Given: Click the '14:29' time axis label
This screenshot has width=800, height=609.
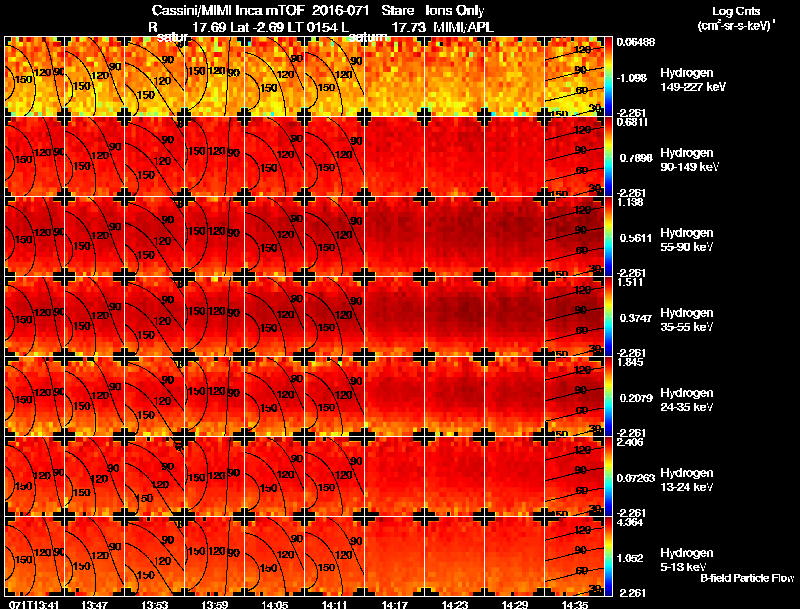Looking at the screenshot, I should [515, 605].
